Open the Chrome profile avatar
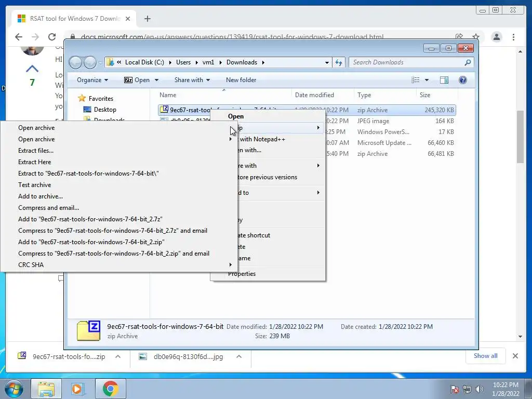The height and width of the screenshot is (399, 532). tap(496, 37)
